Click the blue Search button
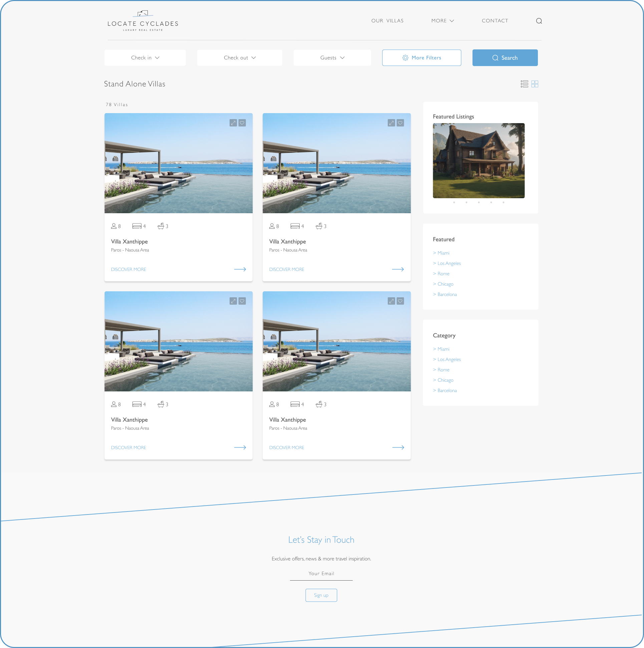This screenshot has width=644, height=648. click(505, 57)
